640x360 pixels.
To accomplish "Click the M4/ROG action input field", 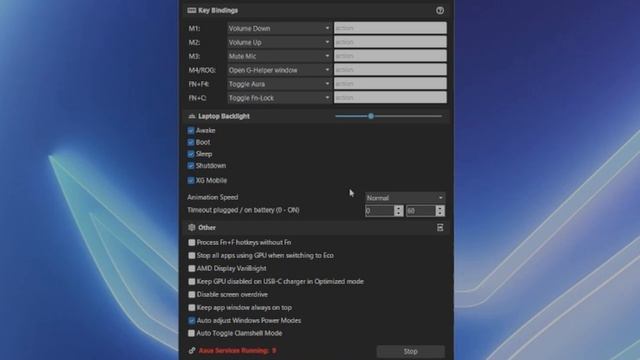I will [390, 69].
